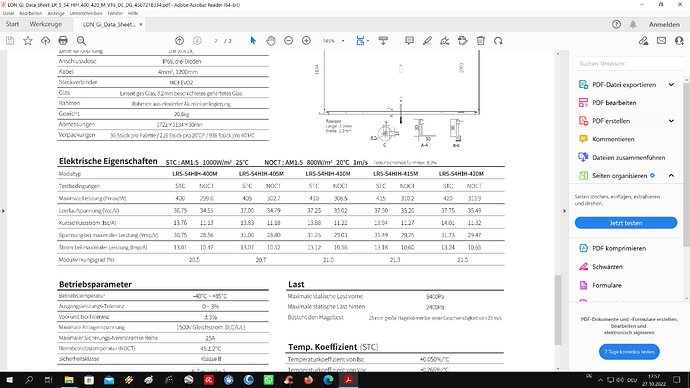Send file by email envelope icon

point(661,41)
